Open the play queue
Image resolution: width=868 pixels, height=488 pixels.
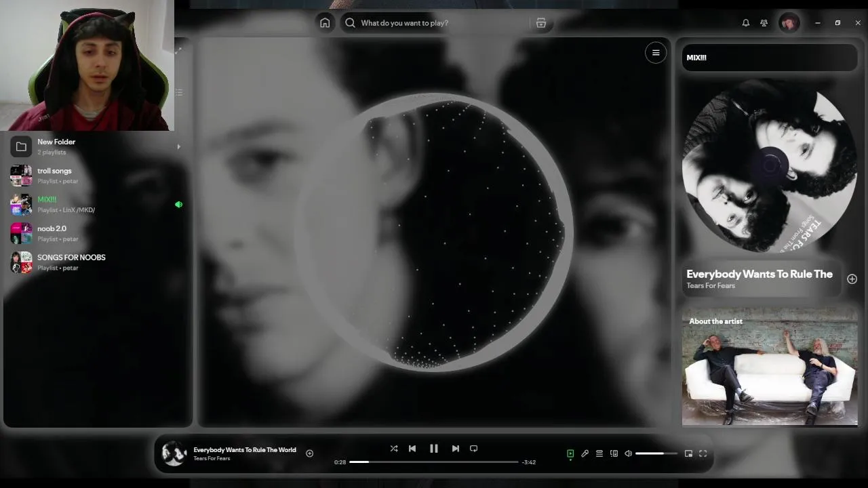[x=599, y=453]
